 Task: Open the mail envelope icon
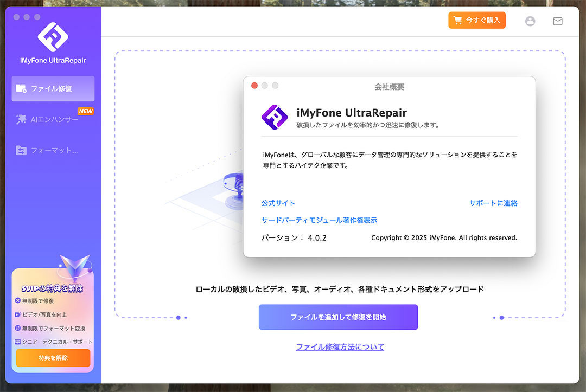click(557, 21)
